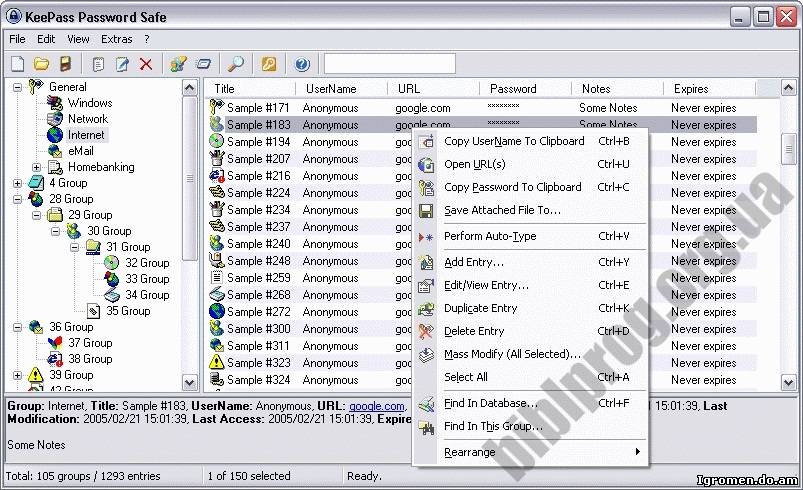Viewport: 803px width, 490px height.
Task: Click the blue Help question mark icon
Action: [302, 64]
